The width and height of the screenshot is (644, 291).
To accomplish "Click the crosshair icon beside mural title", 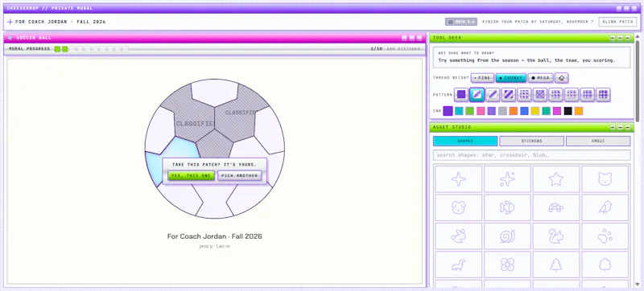I will pos(10,22).
